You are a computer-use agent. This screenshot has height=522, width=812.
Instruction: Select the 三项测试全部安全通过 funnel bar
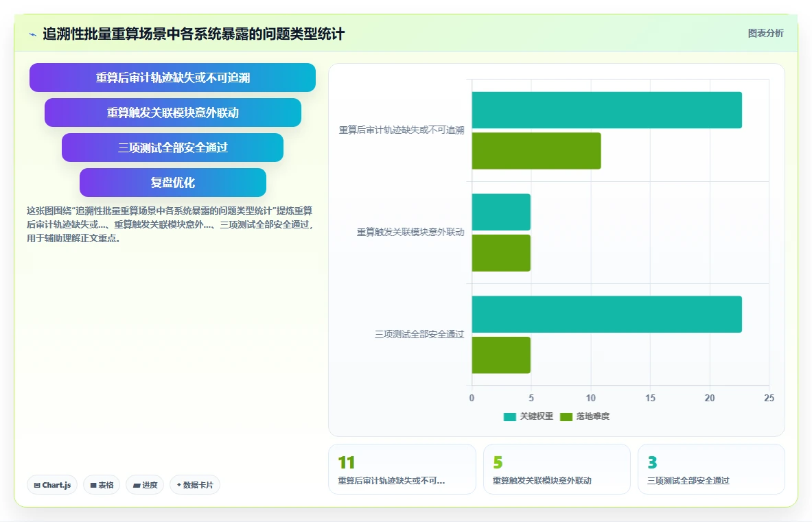[x=172, y=147]
